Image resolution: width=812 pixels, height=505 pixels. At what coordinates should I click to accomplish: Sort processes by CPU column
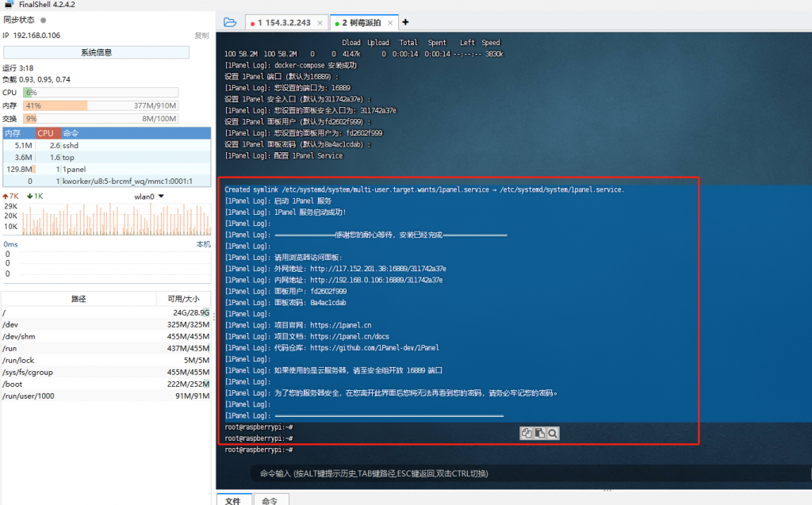coord(48,133)
